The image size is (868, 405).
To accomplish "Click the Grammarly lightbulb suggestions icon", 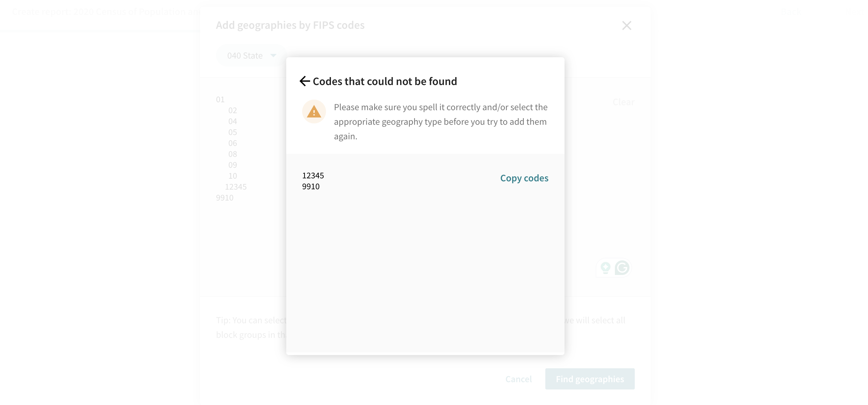I will [606, 268].
